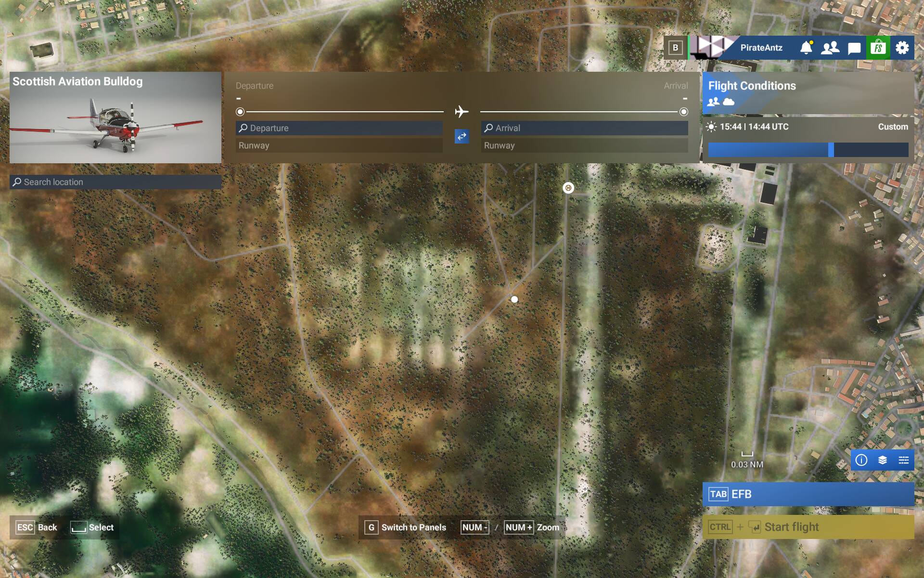Viewport: 924px width, 578px height.
Task: Click the Search location field
Action: tap(115, 182)
